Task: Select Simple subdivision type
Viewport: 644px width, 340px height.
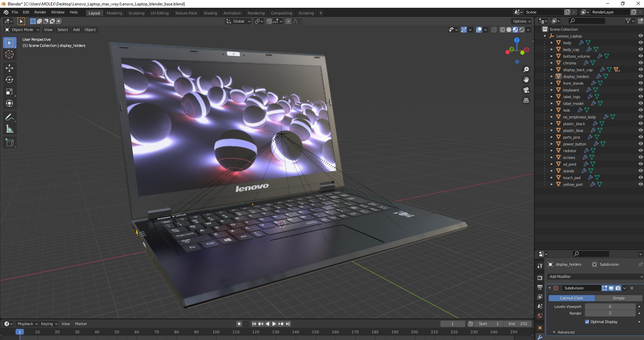Action: [618, 298]
